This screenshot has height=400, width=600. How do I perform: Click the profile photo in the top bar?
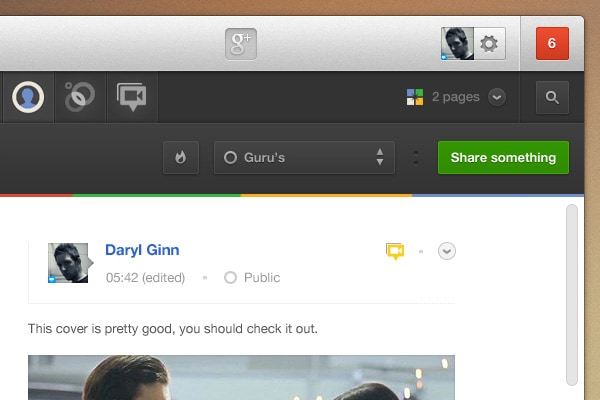pos(457,44)
